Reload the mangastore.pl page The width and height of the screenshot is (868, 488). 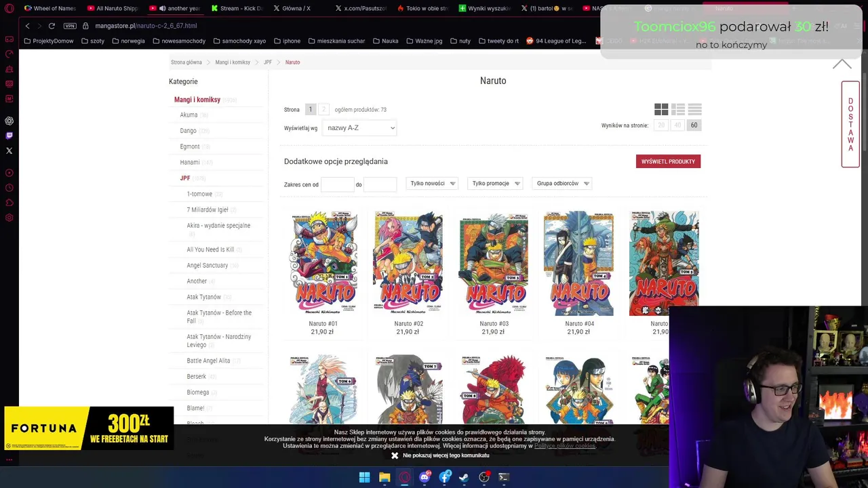coord(52,26)
